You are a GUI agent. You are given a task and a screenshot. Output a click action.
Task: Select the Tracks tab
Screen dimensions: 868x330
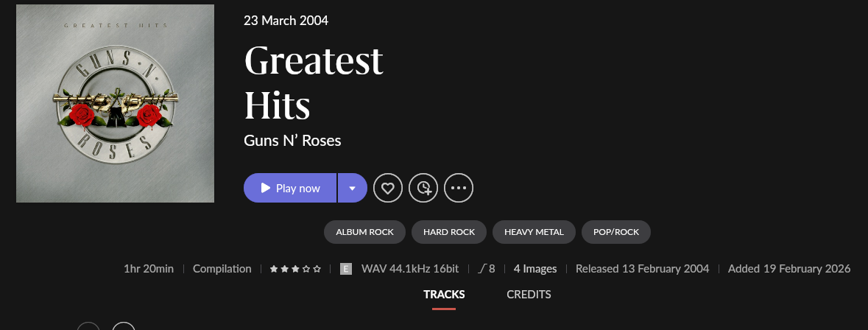[444, 295]
